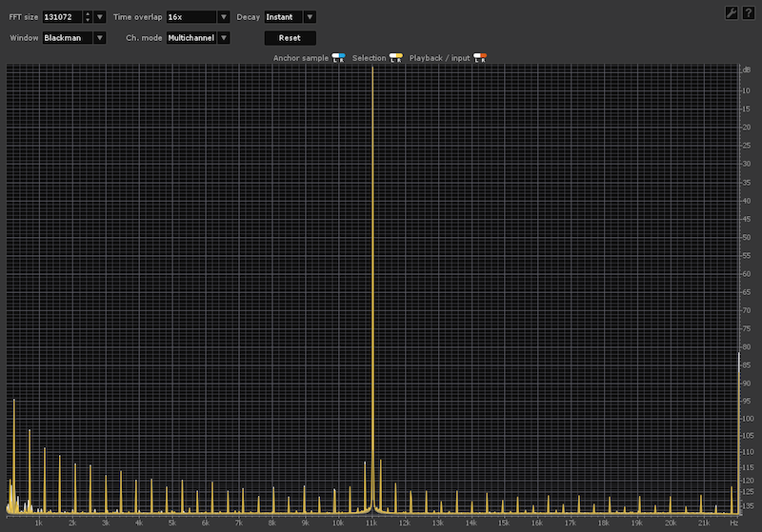762x532 pixels.
Task: Click the Anchor sample label
Action: click(x=301, y=58)
